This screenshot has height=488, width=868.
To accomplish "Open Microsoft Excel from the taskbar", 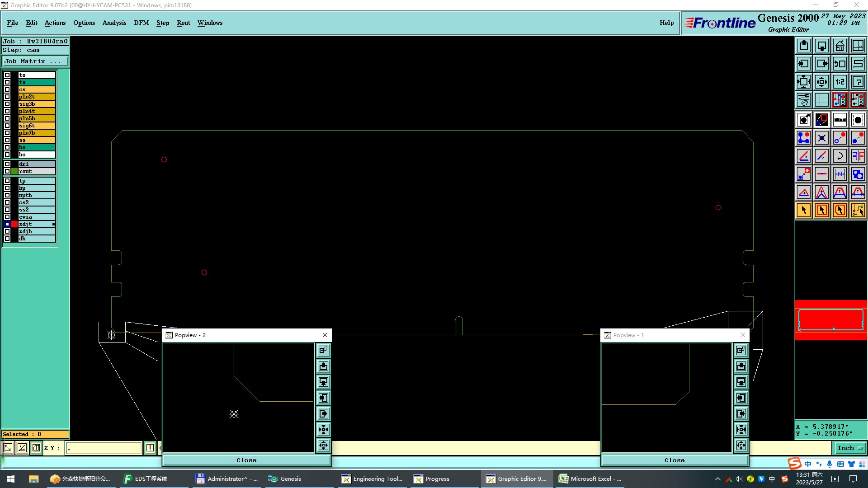I will [x=590, y=479].
